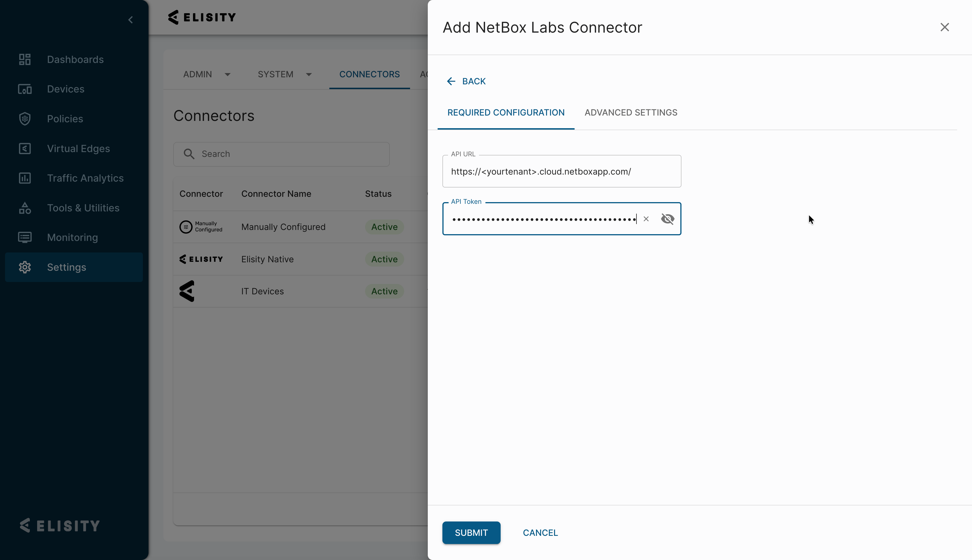Viewport: 972px width, 560px height.
Task: Clear the API Token field
Action: point(646,219)
